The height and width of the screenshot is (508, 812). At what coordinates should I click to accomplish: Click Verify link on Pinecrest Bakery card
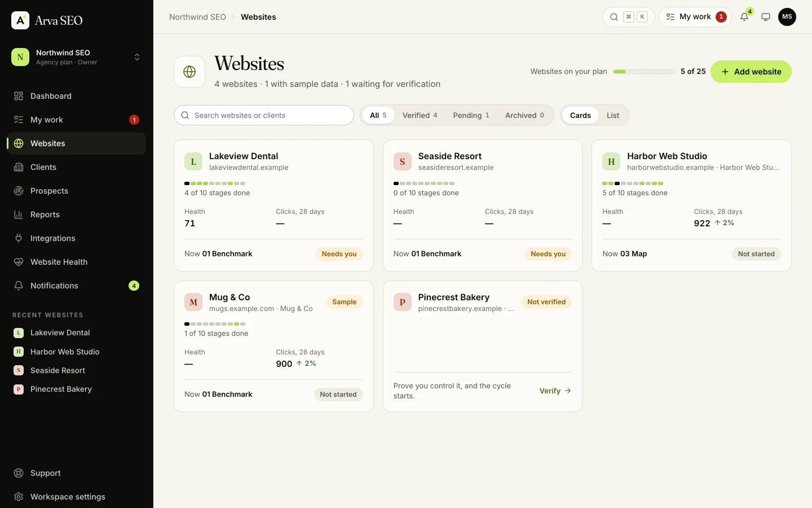[555, 391]
